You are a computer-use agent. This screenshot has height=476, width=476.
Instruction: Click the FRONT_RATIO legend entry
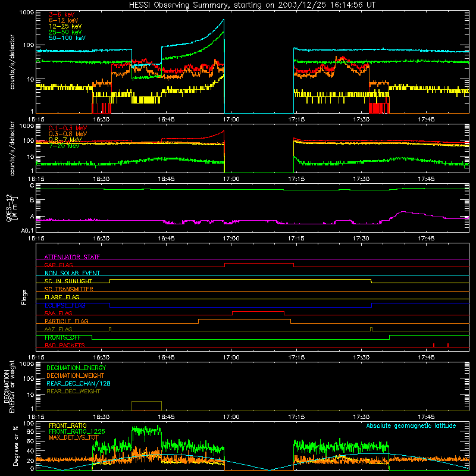point(68,425)
